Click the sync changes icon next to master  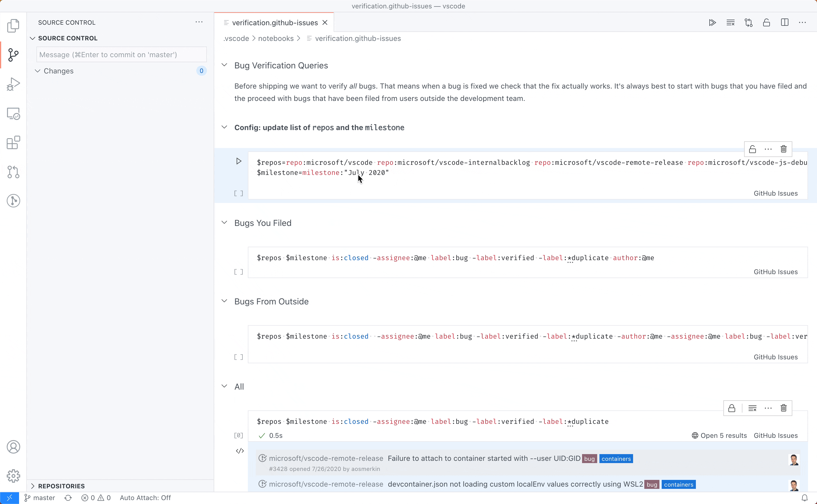[x=68, y=498]
